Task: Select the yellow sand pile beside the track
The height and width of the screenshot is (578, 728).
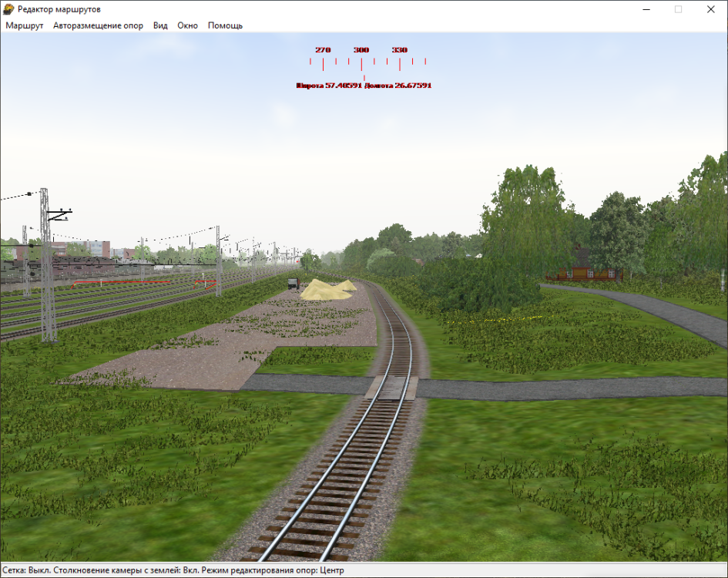Action: point(324,291)
